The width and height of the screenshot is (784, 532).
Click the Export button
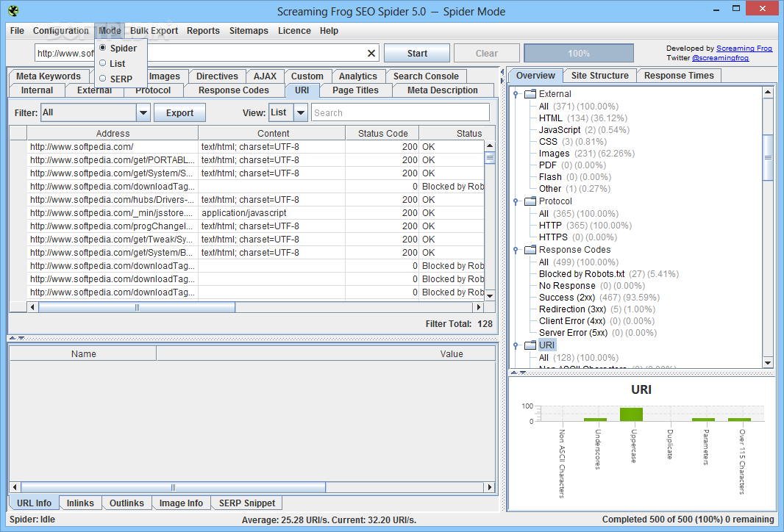point(179,113)
